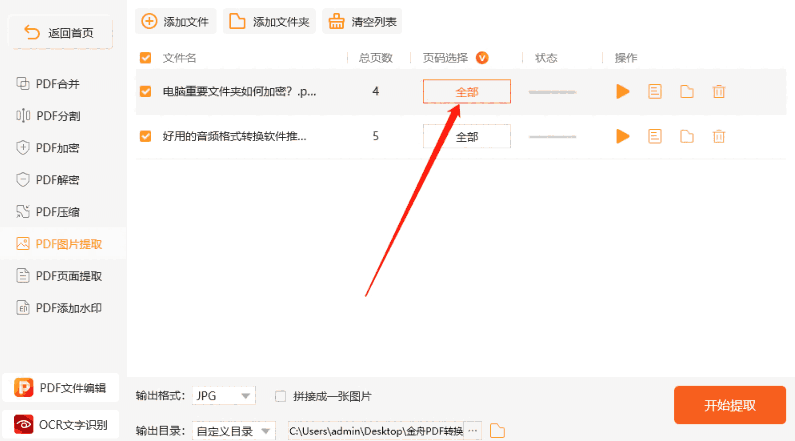Viewport: 795px width, 441px height.
Task: Open PDF压缩 in the sidebar
Action: (x=48, y=212)
